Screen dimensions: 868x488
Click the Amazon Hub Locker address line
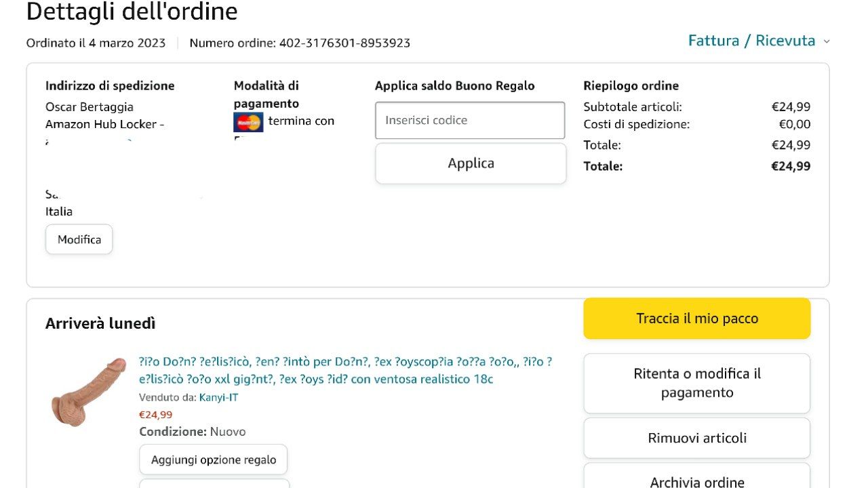[104, 124]
